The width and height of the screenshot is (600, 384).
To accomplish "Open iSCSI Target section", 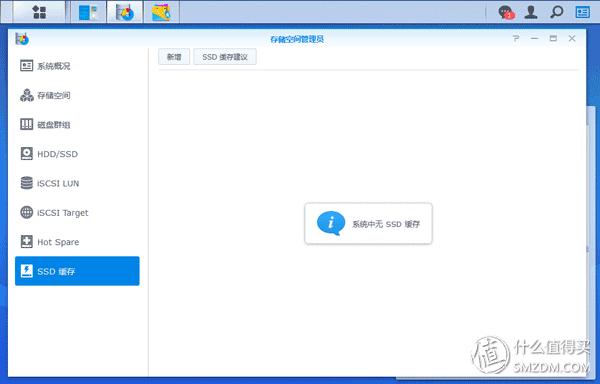I will pyautogui.click(x=77, y=212).
